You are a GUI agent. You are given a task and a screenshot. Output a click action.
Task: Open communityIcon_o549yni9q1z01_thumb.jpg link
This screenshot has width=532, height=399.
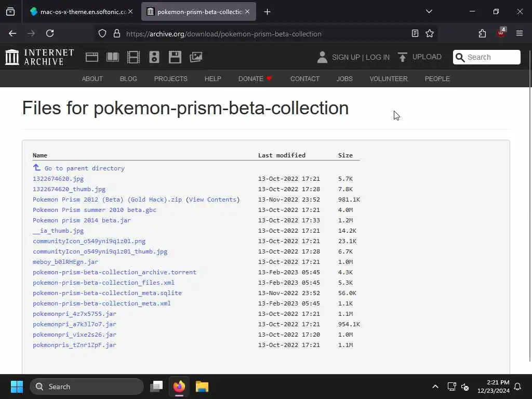tap(100, 251)
